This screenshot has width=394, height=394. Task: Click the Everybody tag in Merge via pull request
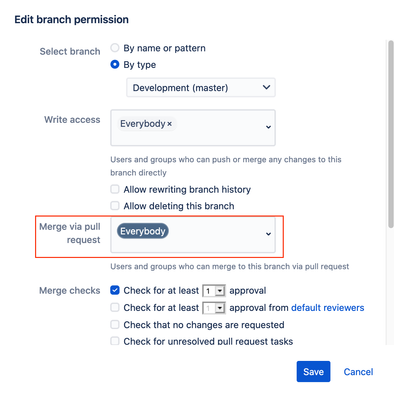tap(143, 231)
